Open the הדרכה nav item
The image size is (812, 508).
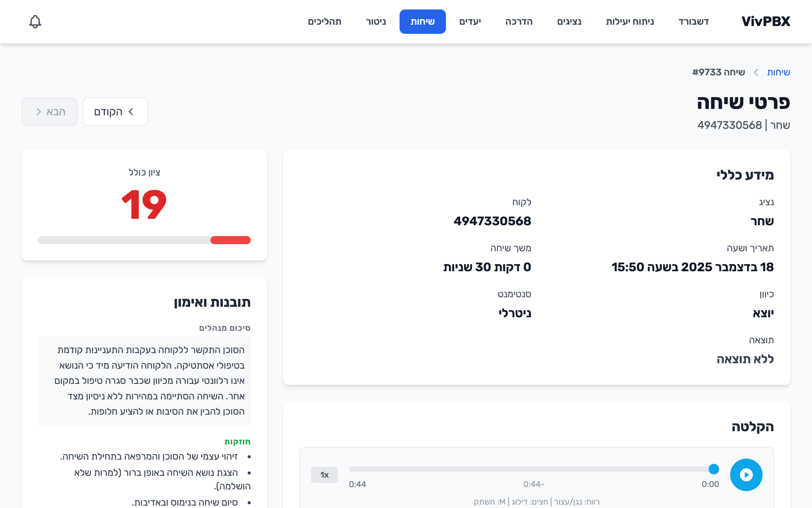click(519, 22)
